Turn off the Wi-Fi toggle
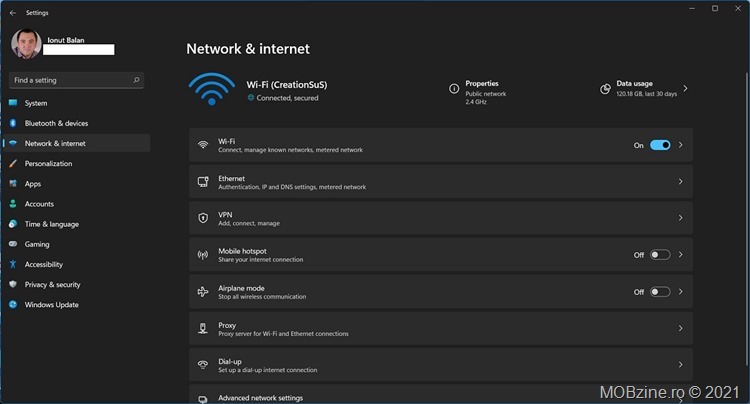 pyautogui.click(x=660, y=145)
